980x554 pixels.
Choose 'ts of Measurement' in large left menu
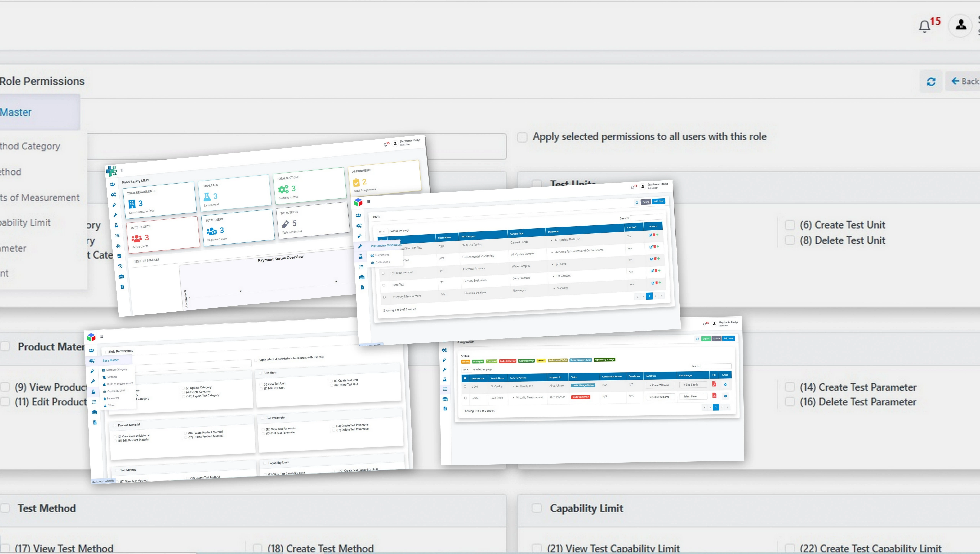click(40, 198)
